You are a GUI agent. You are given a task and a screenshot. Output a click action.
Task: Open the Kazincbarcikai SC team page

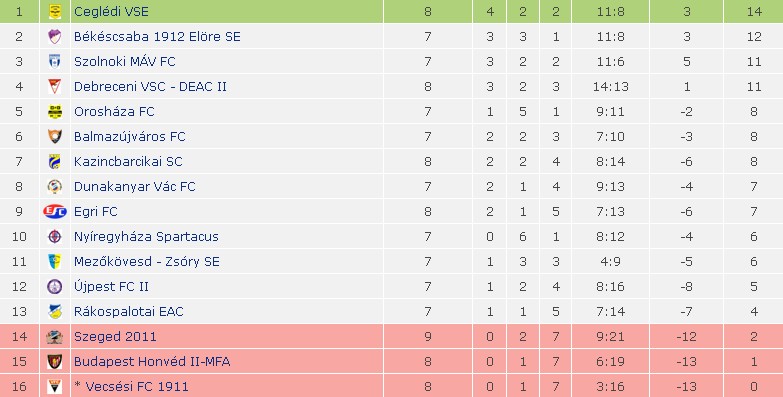point(128,161)
